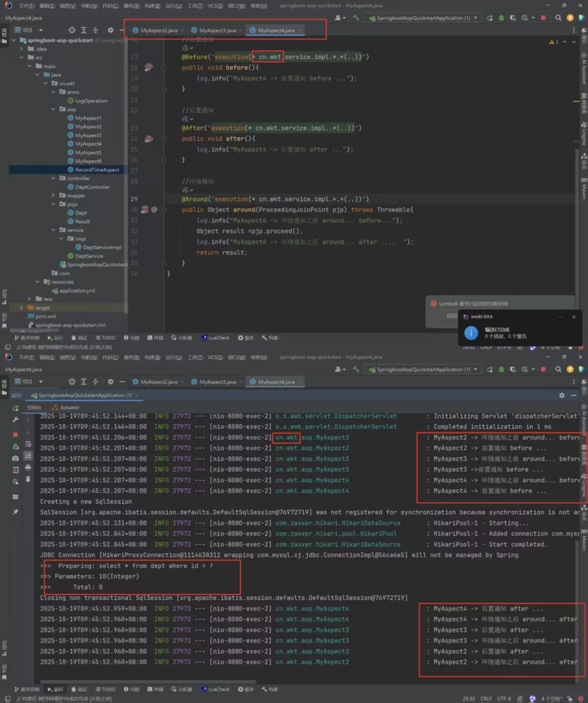Expand the target folder in project tree
Viewport: 588px width, 703px height.
[x=22, y=308]
